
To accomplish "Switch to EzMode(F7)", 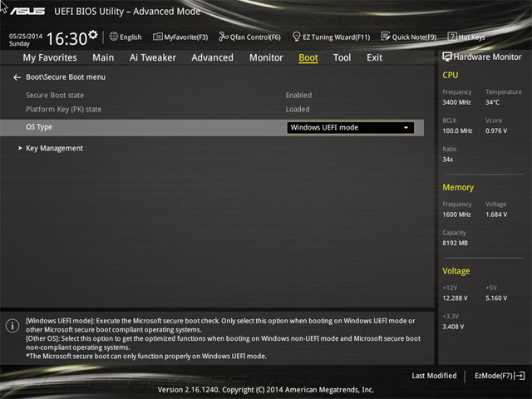I will pos(493,376).
